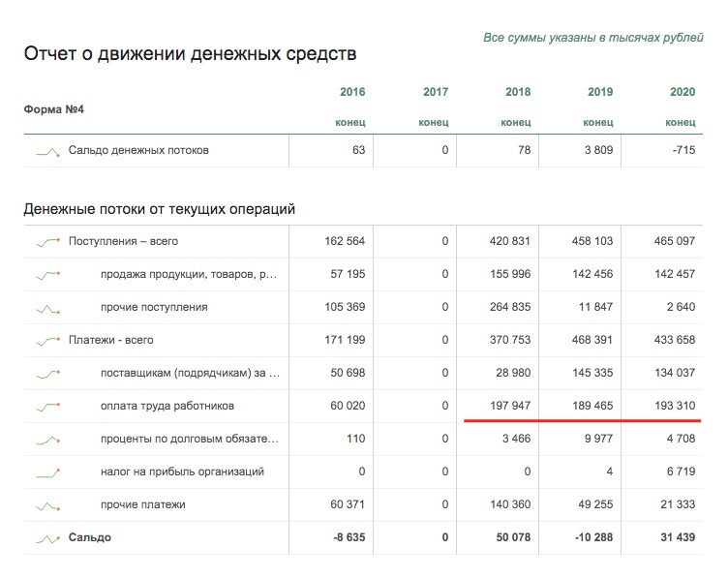728x578 pixels.
Task: Click the value 145 335 for suppliers in 2019
Action: [x=592, y=374]
